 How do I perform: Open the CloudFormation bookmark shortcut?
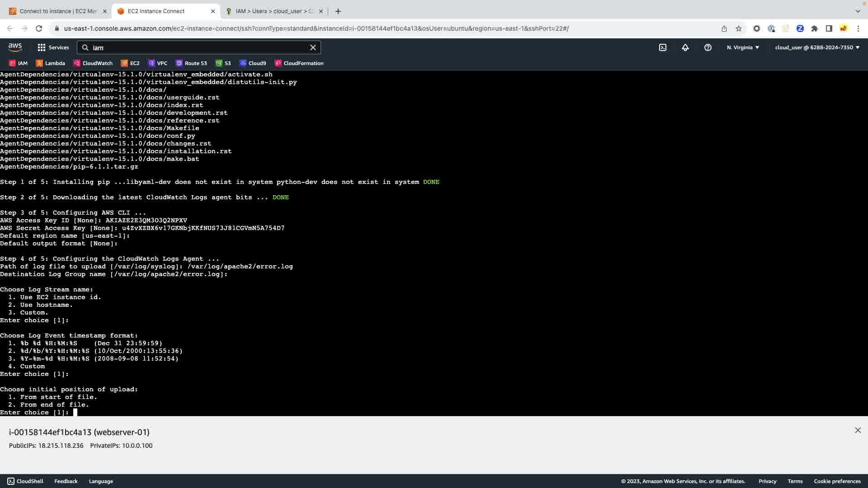pyautogui.click(x=299, y=63)
